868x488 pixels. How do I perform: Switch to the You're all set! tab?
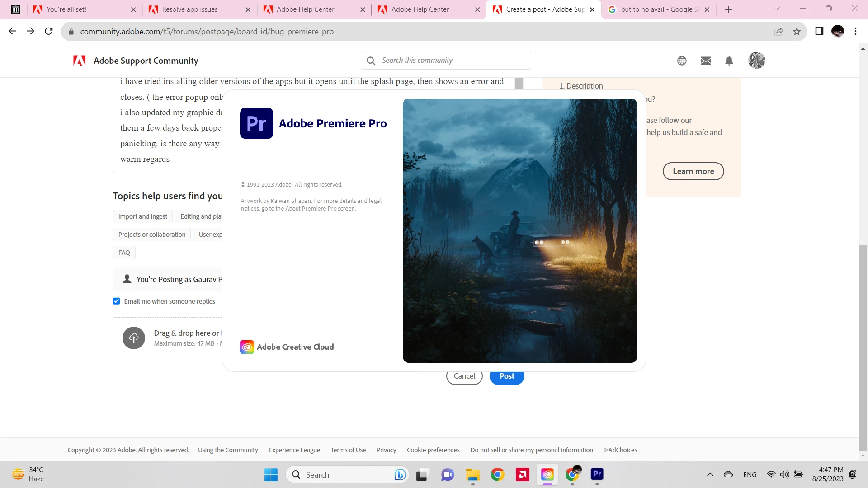67,9
